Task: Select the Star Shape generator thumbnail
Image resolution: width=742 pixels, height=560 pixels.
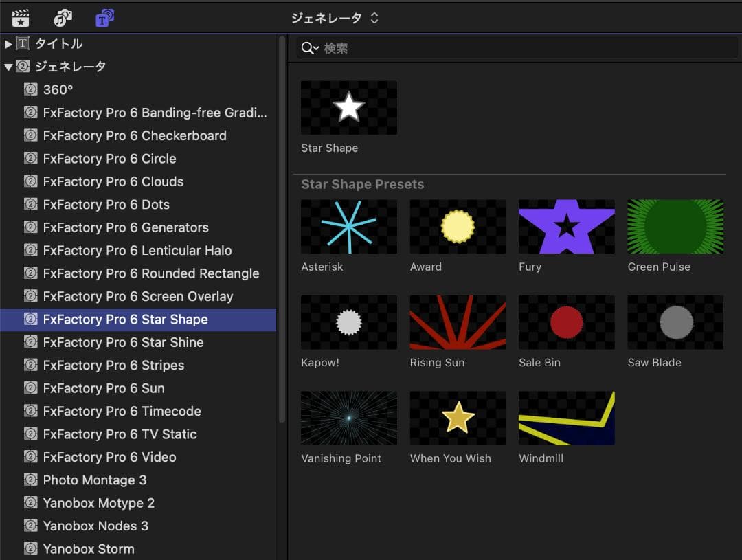Action: (x=348, y=108)
